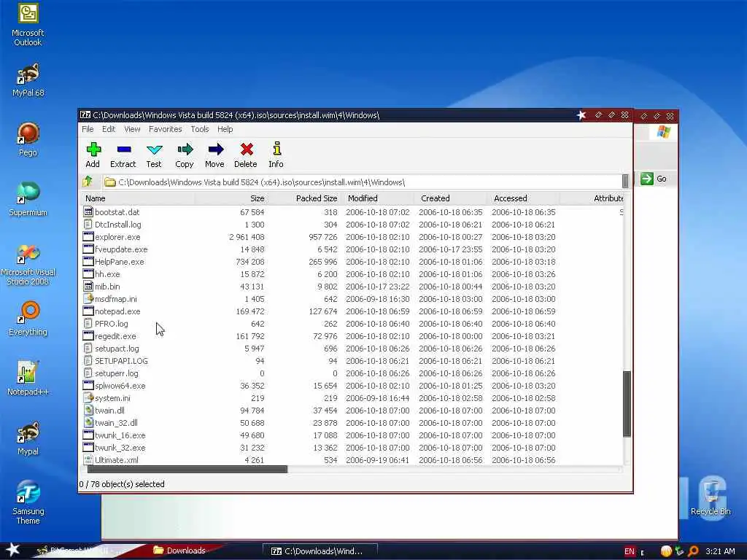Select the fveupdate.exe row

(352, 249)
